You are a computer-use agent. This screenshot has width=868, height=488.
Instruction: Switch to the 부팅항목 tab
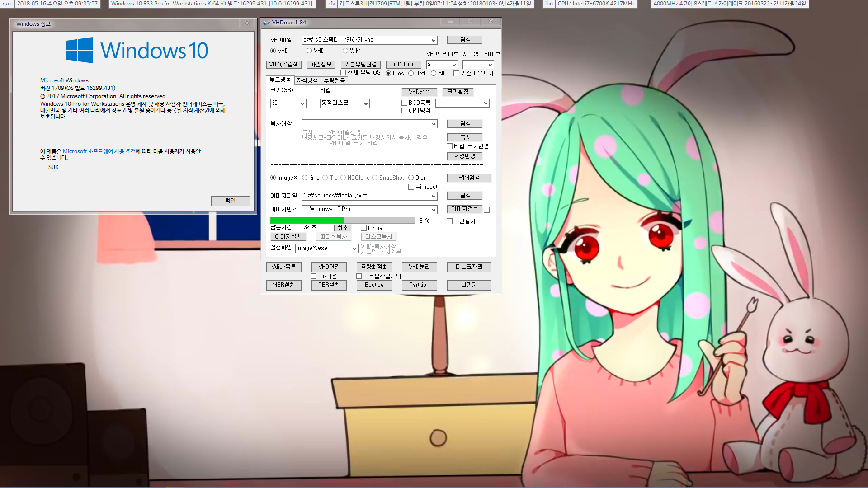point(335,80)
